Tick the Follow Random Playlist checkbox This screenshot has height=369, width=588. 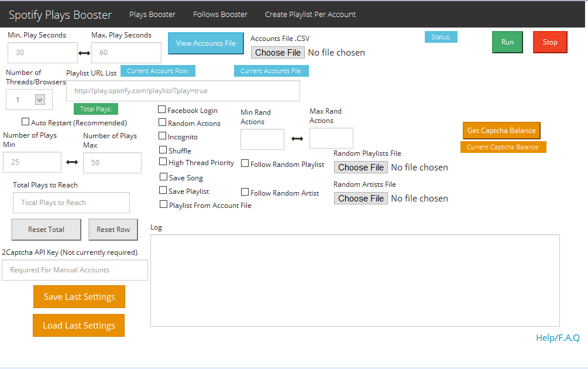pos(245,163)
